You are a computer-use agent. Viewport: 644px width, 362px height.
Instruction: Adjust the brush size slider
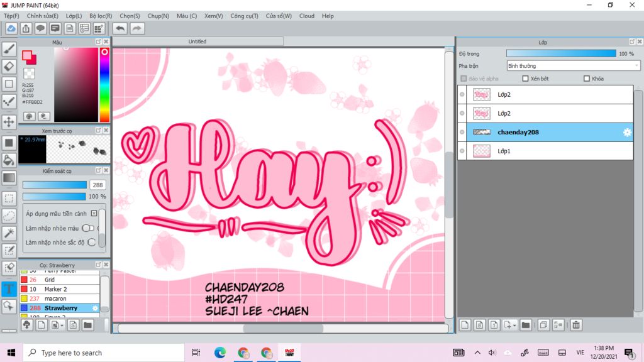(55, 185)
